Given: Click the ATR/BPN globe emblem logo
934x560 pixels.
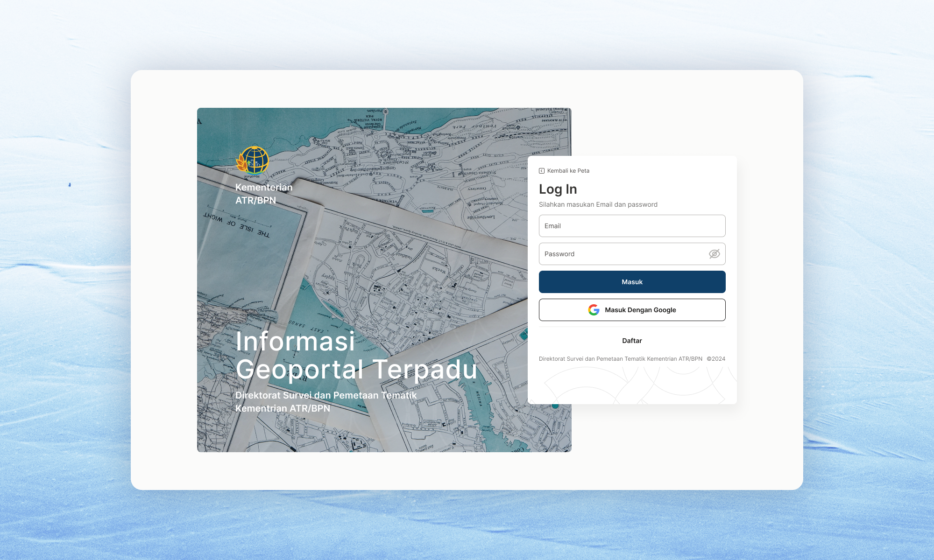Looking at the screenshot, I should (253, 161).
